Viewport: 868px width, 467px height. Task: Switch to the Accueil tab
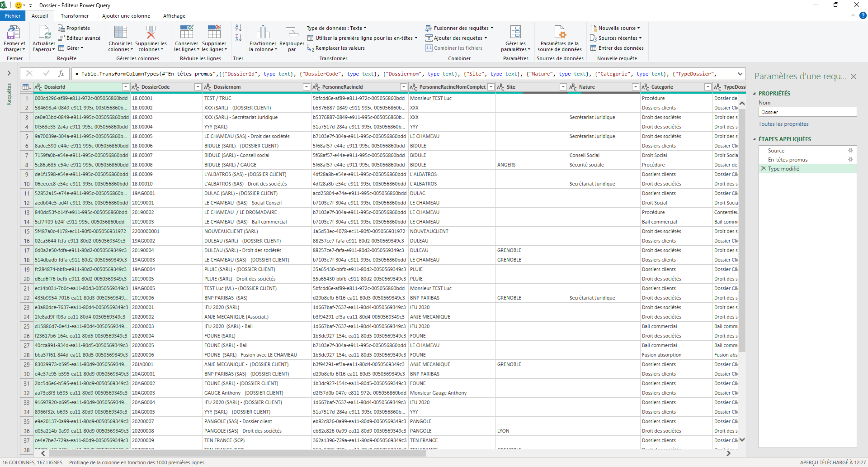point(40,16)
